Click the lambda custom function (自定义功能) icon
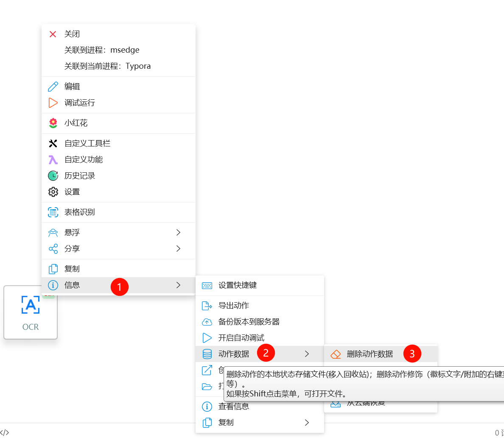The image size is (504, 441). [53, 160]
